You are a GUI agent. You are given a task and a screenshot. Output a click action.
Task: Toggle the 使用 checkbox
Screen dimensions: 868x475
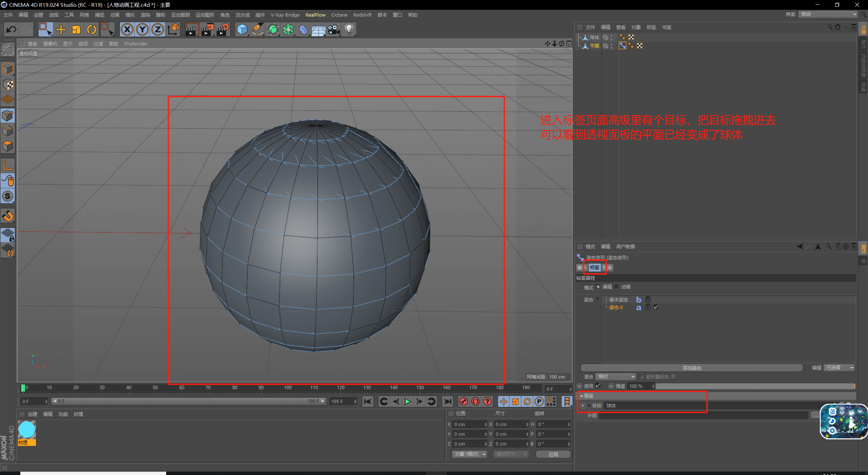(x=598, y=386)
